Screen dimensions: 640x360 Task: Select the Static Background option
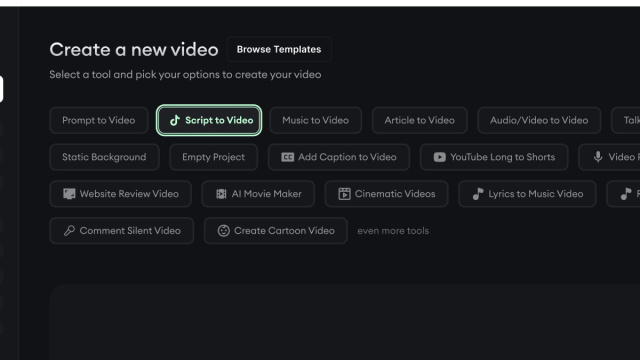[104, 157]
